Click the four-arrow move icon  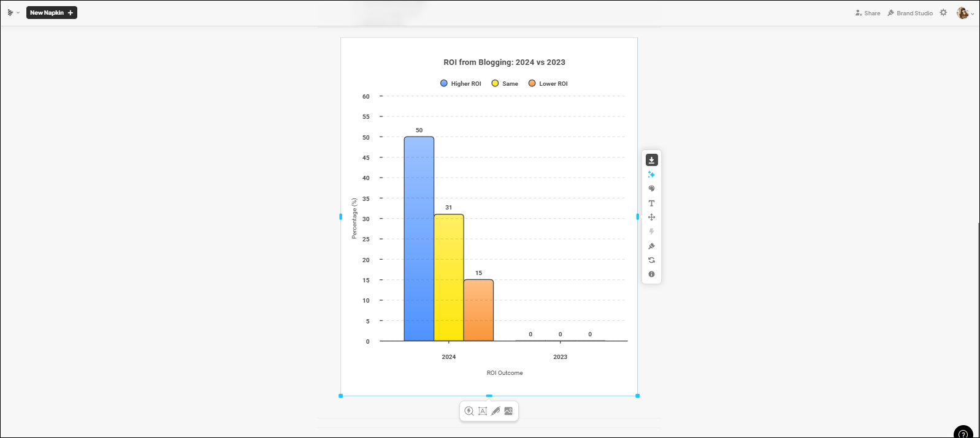651,217
